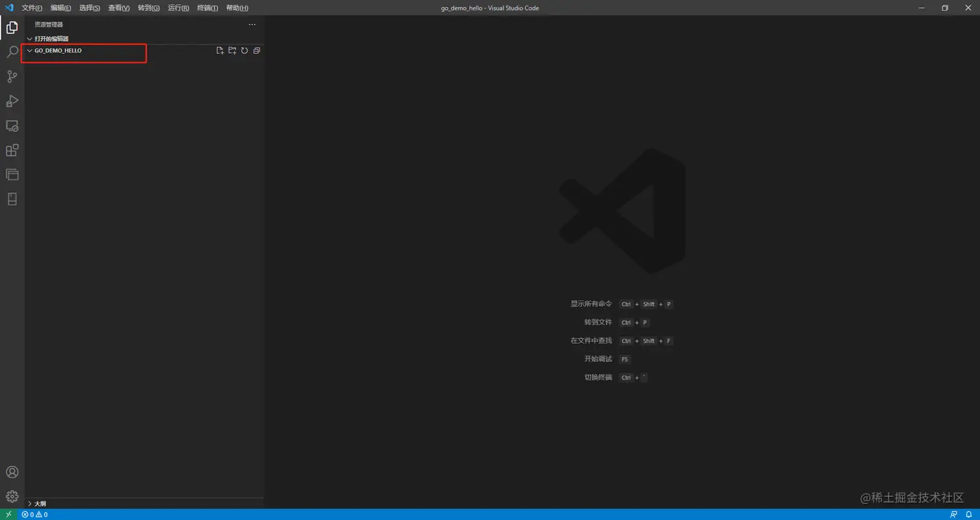980x520 pixels.
Task: Expand the 大纲 outline section
Action: tap(144, 503)
